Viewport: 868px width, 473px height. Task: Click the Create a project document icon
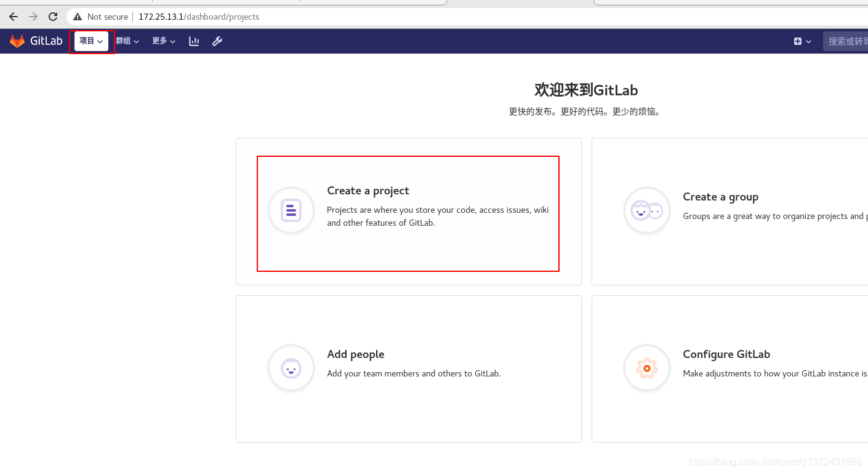tap(291, 210)
